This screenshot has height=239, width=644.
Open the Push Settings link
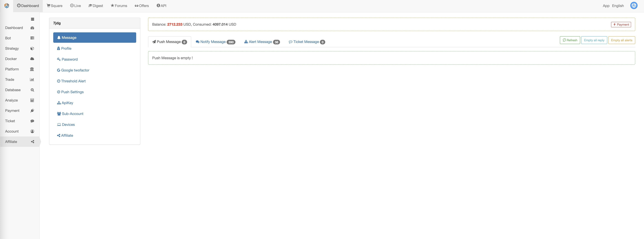94,92
